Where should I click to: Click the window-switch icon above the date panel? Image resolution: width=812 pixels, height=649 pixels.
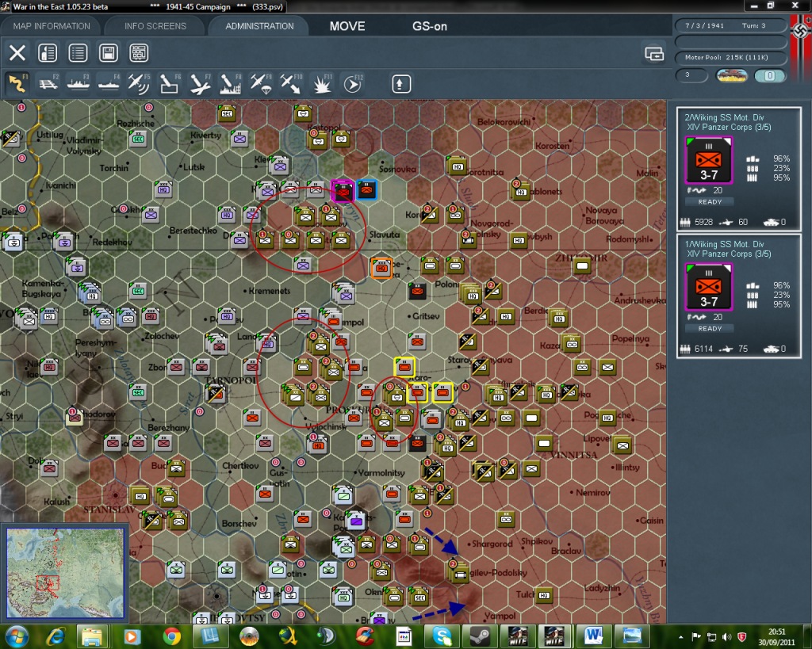coord(654,53)
